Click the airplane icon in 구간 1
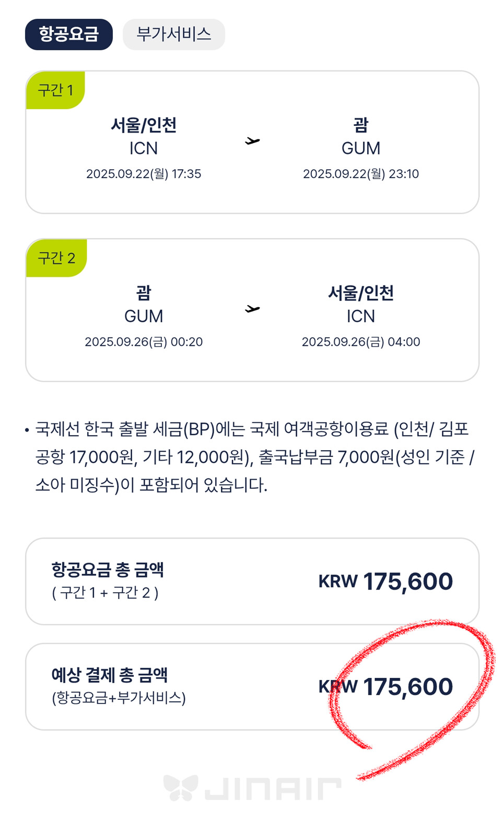504x820 pixels. (252, 141)
